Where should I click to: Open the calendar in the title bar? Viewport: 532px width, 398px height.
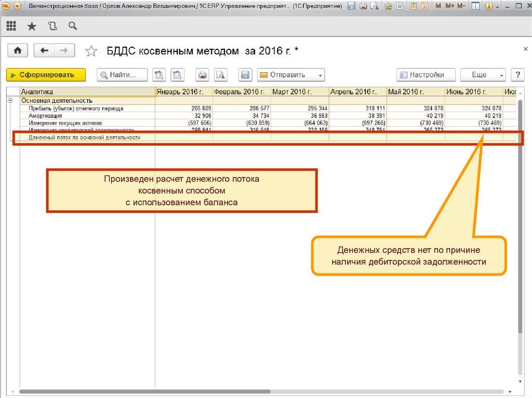[424, 6]
